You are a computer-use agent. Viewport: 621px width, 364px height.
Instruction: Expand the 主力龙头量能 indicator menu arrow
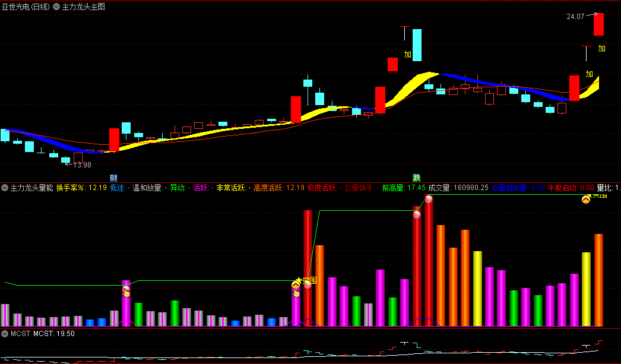5,188
